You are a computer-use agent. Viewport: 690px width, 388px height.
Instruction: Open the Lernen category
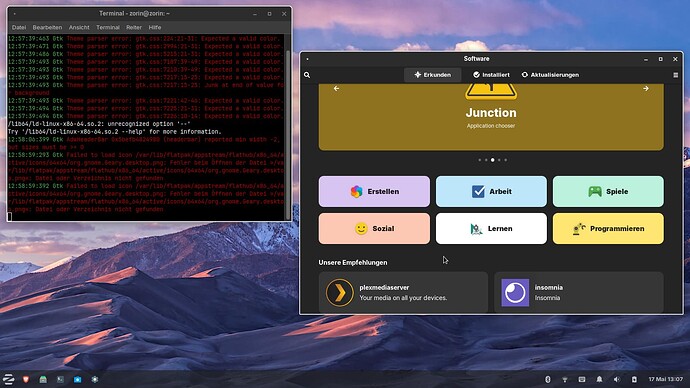tap(491, 228)
